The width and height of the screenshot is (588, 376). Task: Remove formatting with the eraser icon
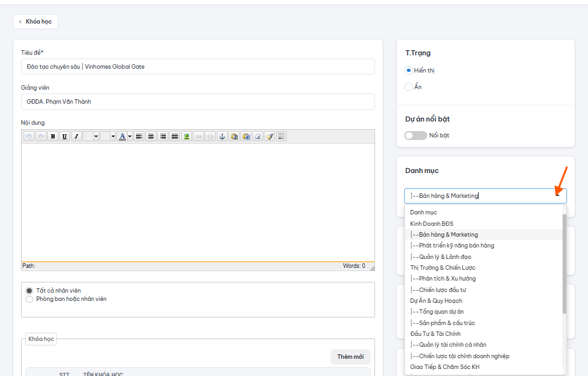pos(257,136)
